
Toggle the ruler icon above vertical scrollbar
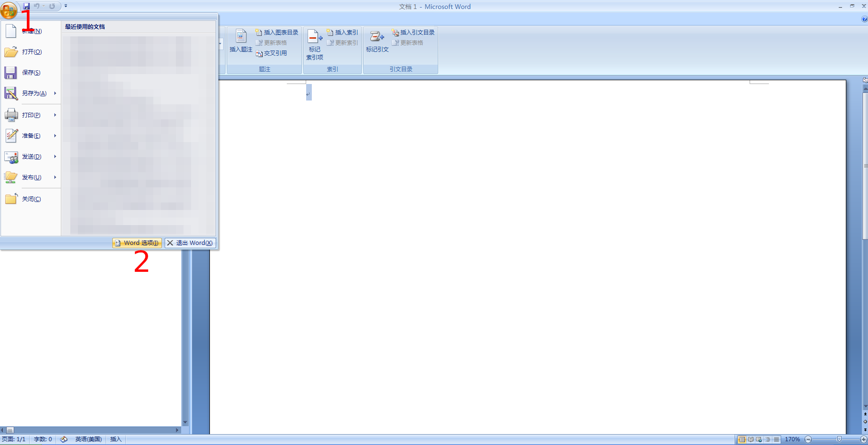(x=865, y=80)
